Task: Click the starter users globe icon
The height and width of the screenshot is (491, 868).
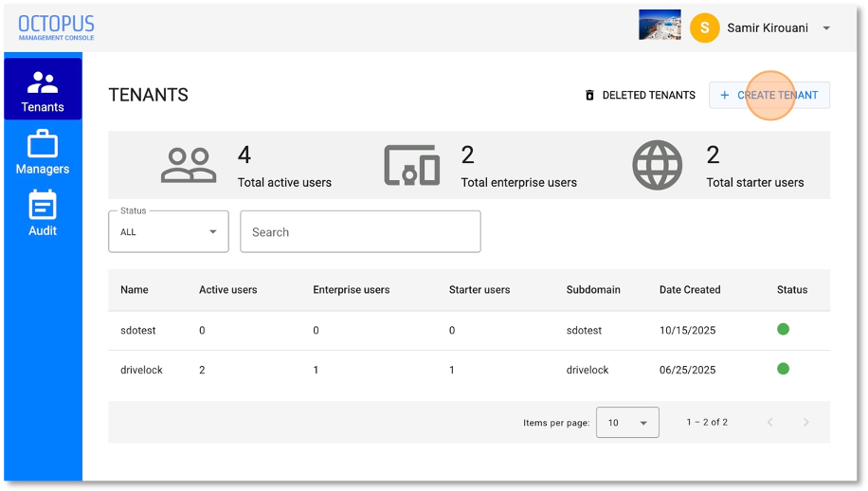Action: point(657,165)
